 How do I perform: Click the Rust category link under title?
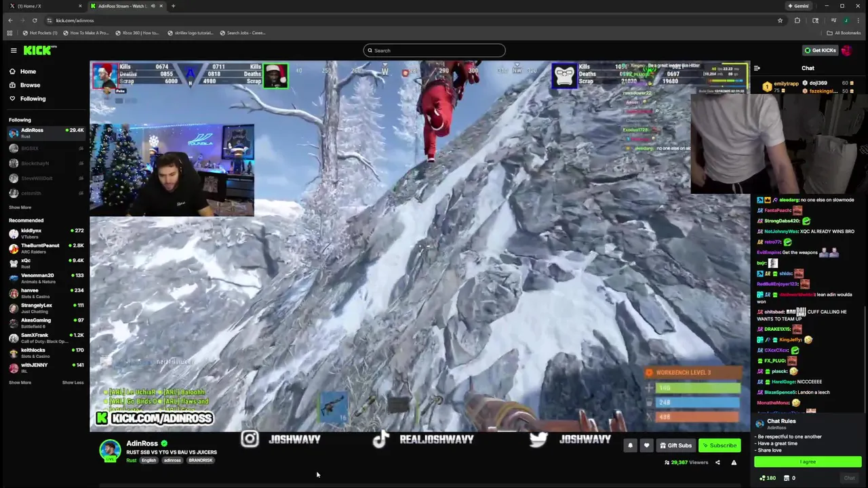coord(131,460)
